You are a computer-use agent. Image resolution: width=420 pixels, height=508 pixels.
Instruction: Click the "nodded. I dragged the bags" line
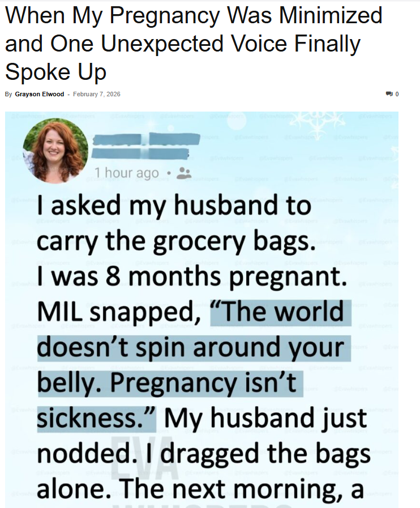204,454
